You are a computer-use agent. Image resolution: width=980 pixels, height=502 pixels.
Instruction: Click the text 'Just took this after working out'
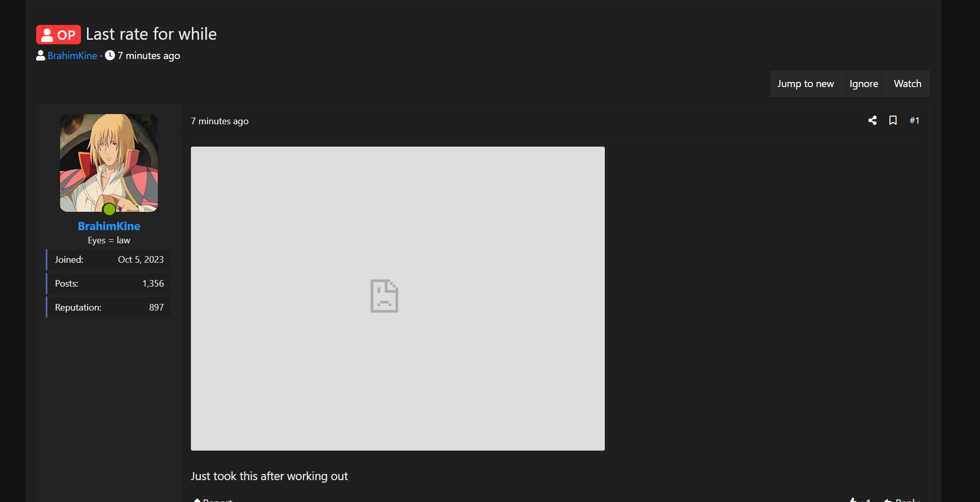(x=269, y=476)
